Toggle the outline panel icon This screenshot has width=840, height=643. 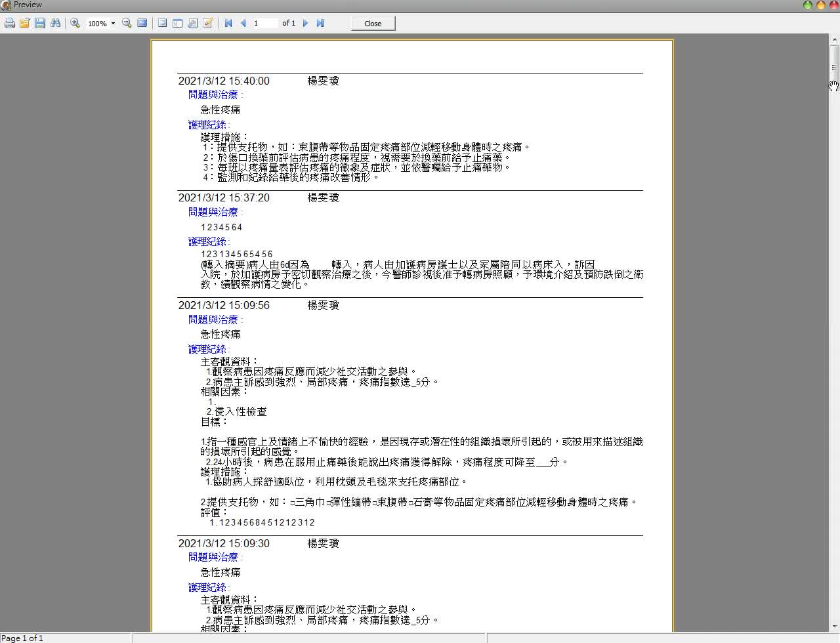(162, 23)
